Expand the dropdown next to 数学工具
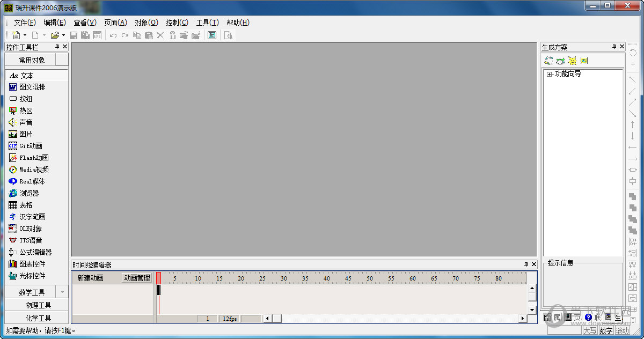Viewport: 644px width, 339px height. tap(62, 292)
